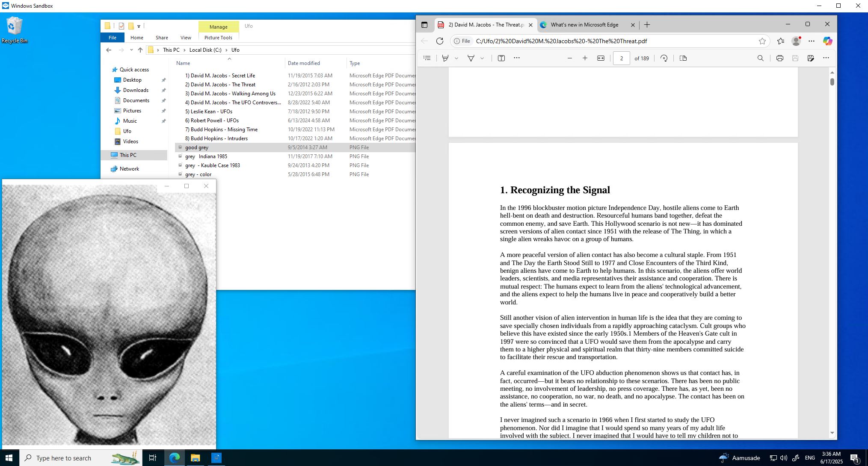Go back in File Explorer

(x=109, y=50)
